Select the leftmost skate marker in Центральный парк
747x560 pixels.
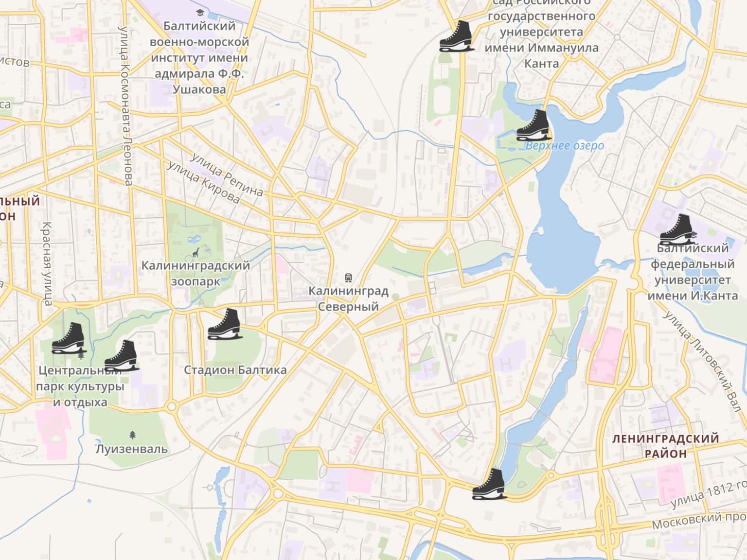tap(69, 337)
